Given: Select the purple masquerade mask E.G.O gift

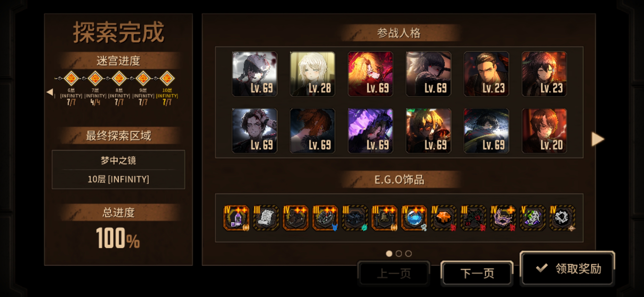Looking at the screenshot, I should coord(503,218).
